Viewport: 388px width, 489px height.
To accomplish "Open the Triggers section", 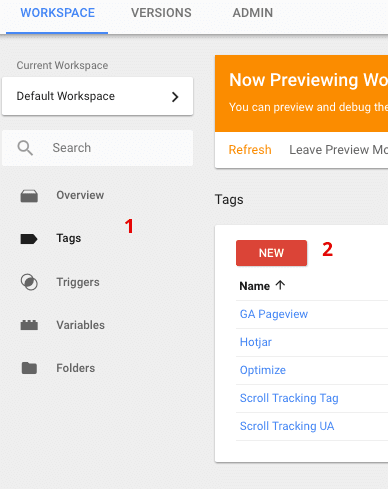I will coord(78,282).
